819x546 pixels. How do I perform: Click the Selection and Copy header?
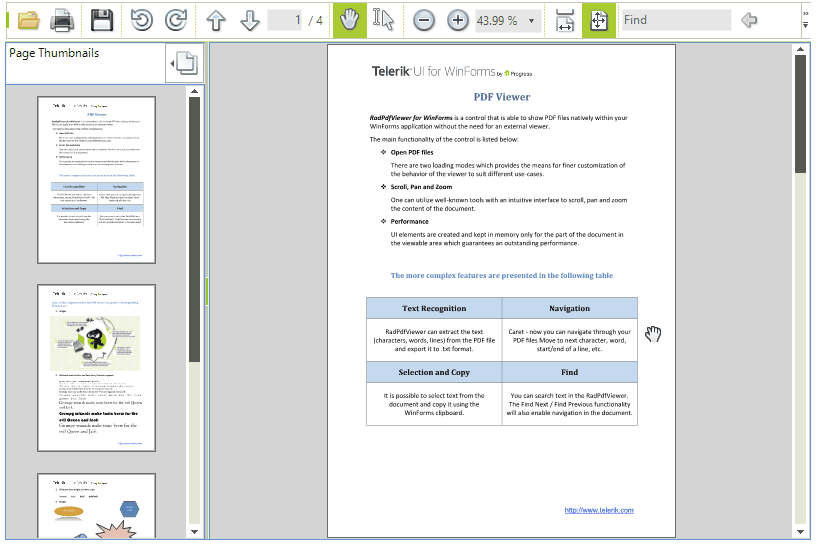point(434,372)
